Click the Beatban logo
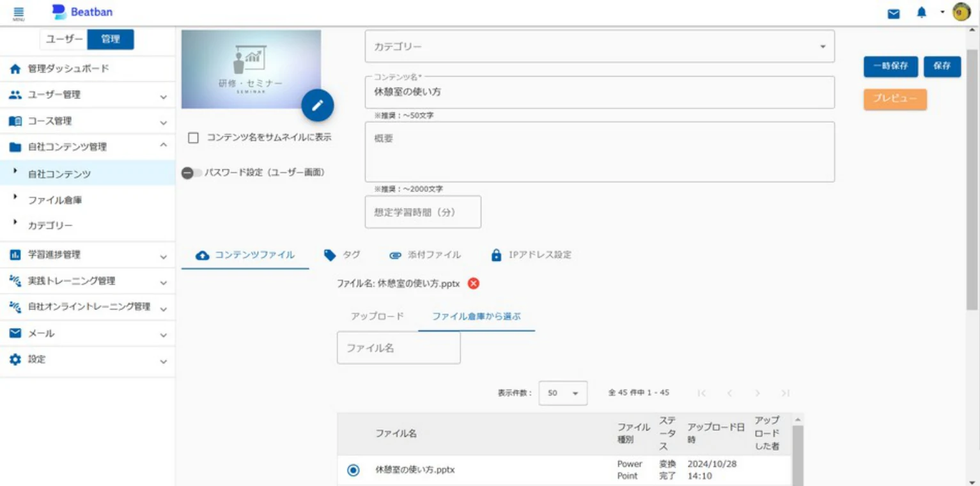The height and width of the screenshot is (486, 980). point(82,12)
